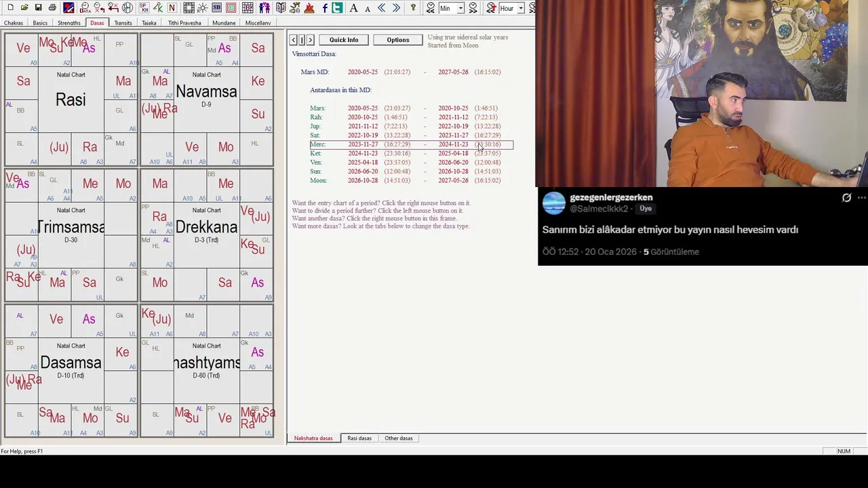This screenshot has height=488, width=868.
Task: Click the red clock rewind icon before Hour
Action: coord(491,7)
